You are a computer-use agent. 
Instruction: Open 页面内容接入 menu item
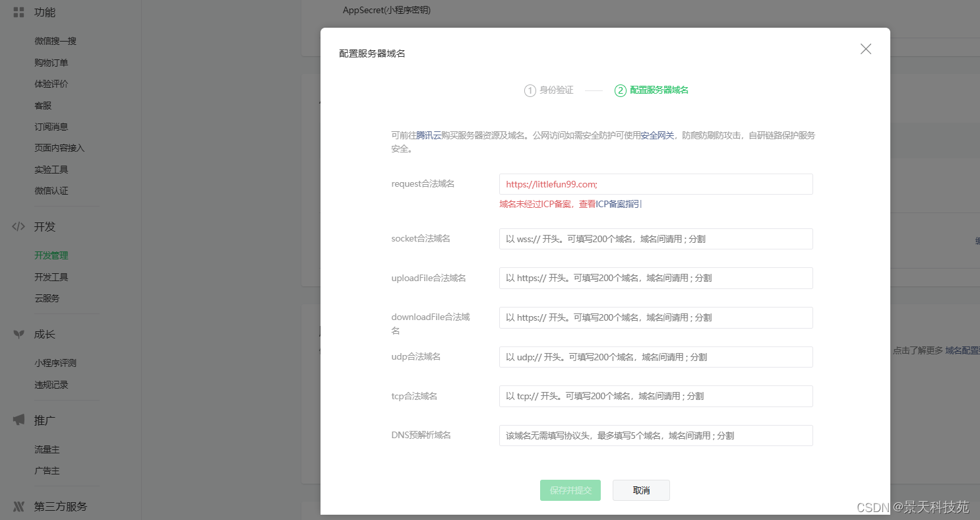[x=59, y=148]
